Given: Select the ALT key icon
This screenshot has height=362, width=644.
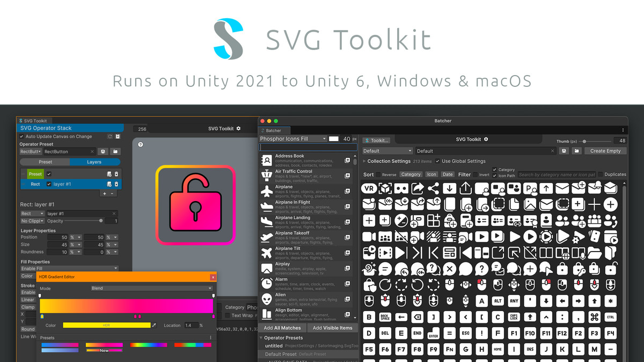Looking at the screenshot, I should 497,301.
